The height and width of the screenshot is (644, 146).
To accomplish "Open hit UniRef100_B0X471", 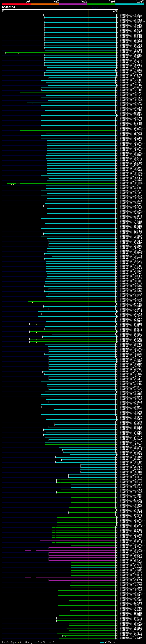I will 131,618.
